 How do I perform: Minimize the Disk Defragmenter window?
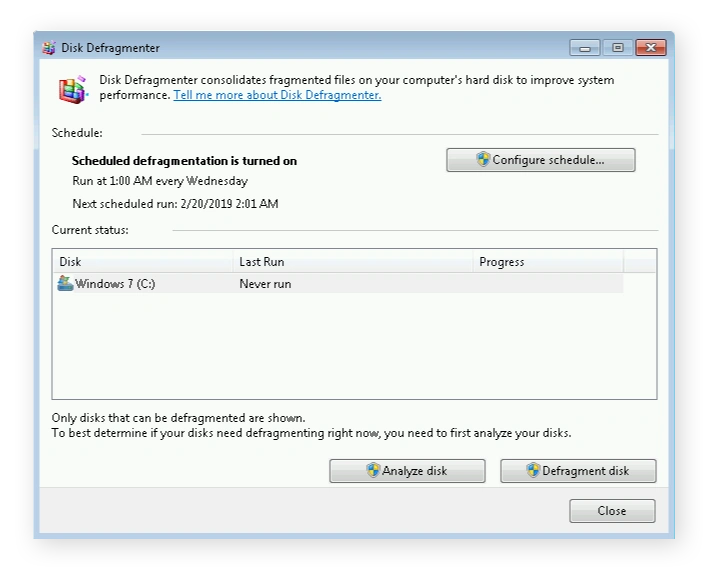pyautogui.click(x=585, y=47)
